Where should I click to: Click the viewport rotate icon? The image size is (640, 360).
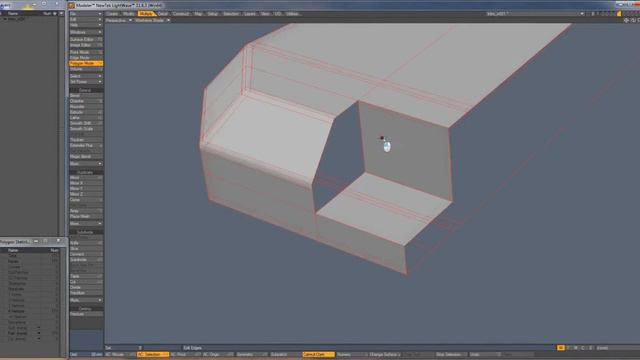pos(633,20)
